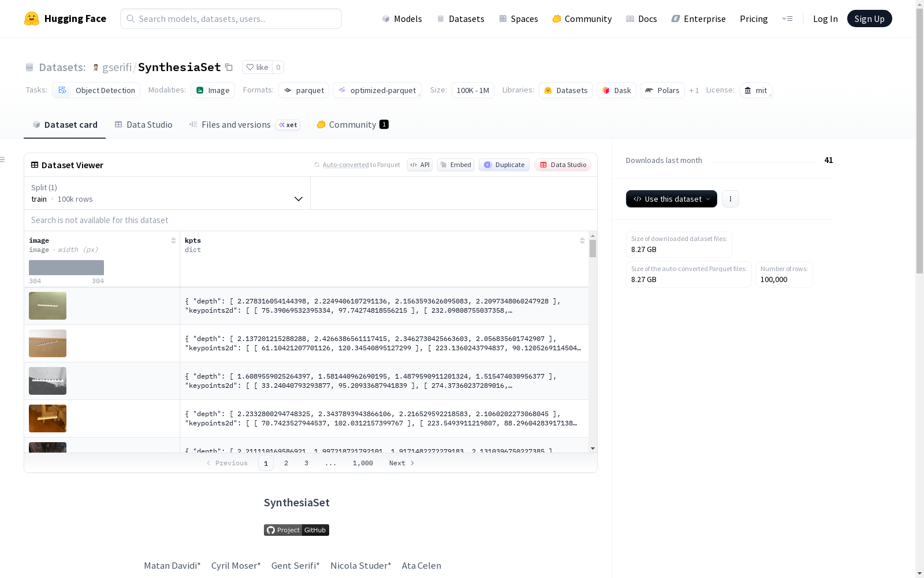The image size is (924, 578).
Task: Open the more navigation options menu icon
Action: (x=787, y=18)
